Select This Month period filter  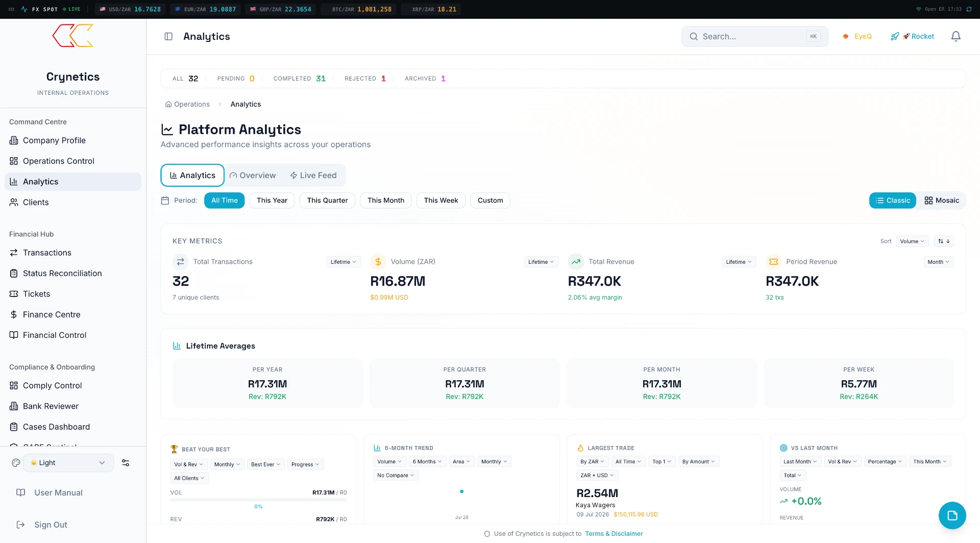pyautogui.click(x=386, y=201)
